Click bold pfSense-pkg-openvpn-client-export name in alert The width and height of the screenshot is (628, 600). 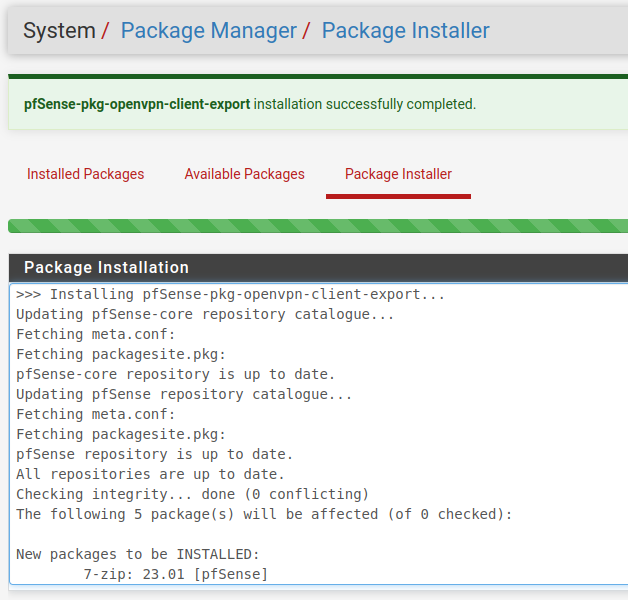(137, 104)
